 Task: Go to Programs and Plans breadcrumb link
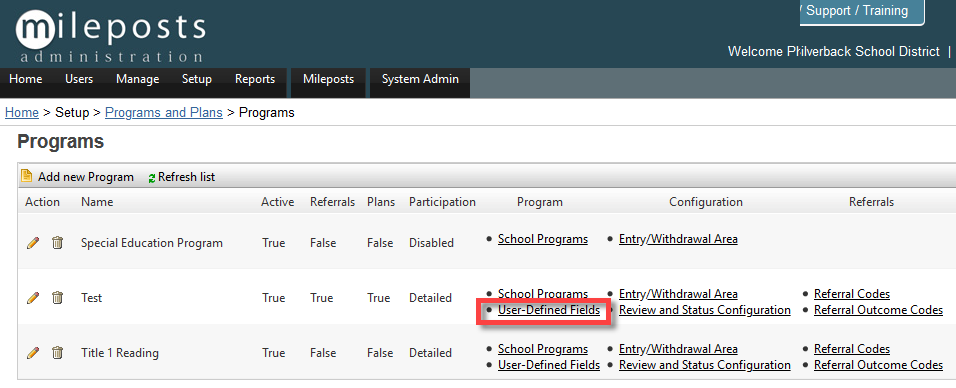click(x=163, y=113)
